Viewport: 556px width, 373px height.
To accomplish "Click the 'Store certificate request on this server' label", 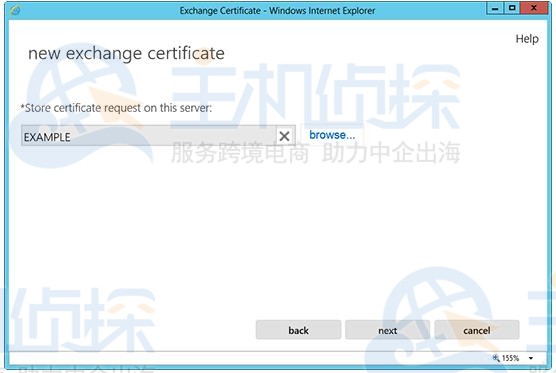I will 116,108.
